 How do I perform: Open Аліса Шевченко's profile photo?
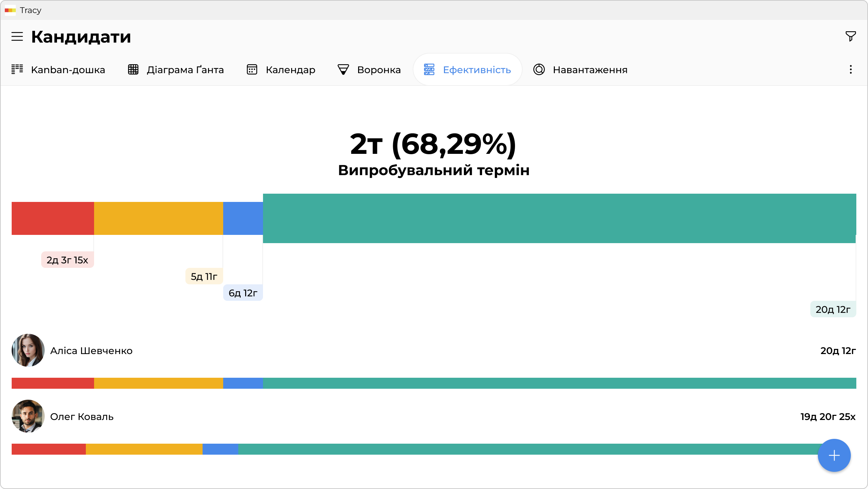click(x=28, y=350)
